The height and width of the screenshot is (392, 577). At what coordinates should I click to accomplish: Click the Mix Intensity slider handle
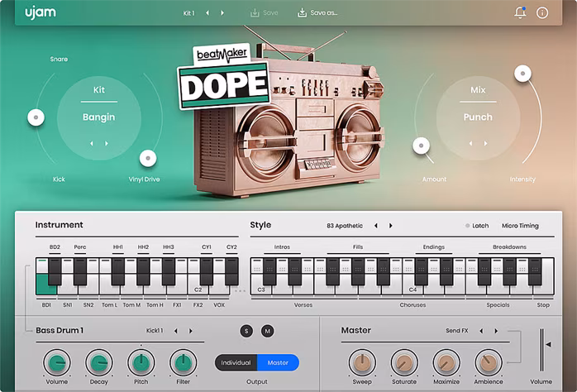click(522, 74)
